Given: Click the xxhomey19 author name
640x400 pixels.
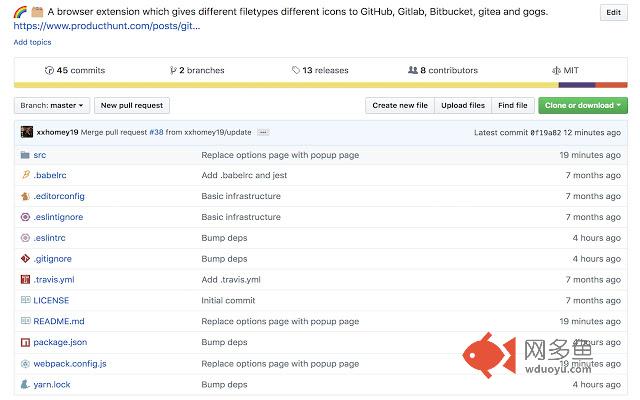Looking at the screenshot, I should 57,132.
